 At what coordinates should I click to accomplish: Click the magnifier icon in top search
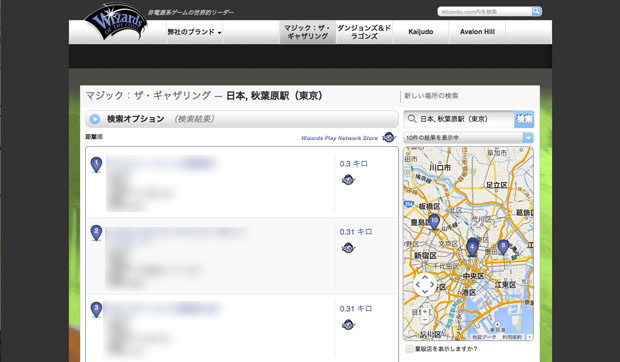(536, 11)
